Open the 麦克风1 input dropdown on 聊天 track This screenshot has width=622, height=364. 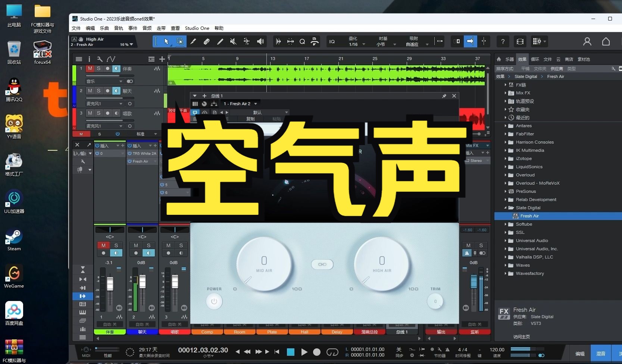104,104
